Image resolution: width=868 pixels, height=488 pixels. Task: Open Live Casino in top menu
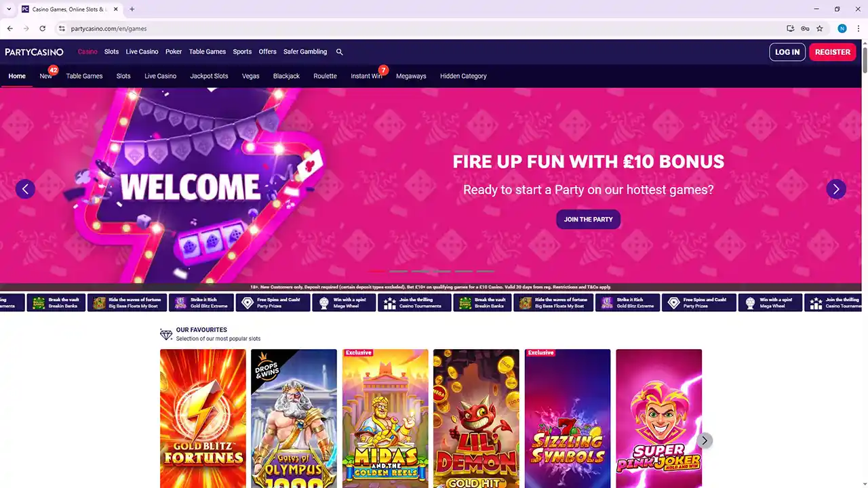pyautogui.click(x=142, y=52)
